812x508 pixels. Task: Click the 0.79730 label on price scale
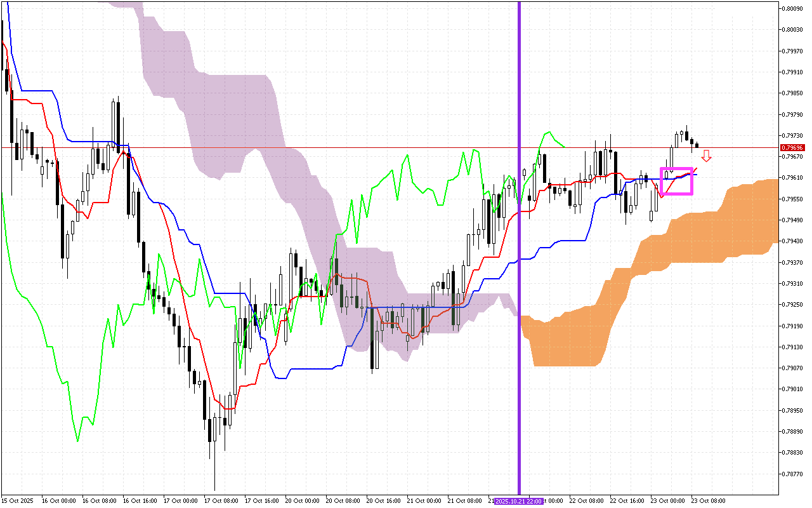click(x=794, y=135)
